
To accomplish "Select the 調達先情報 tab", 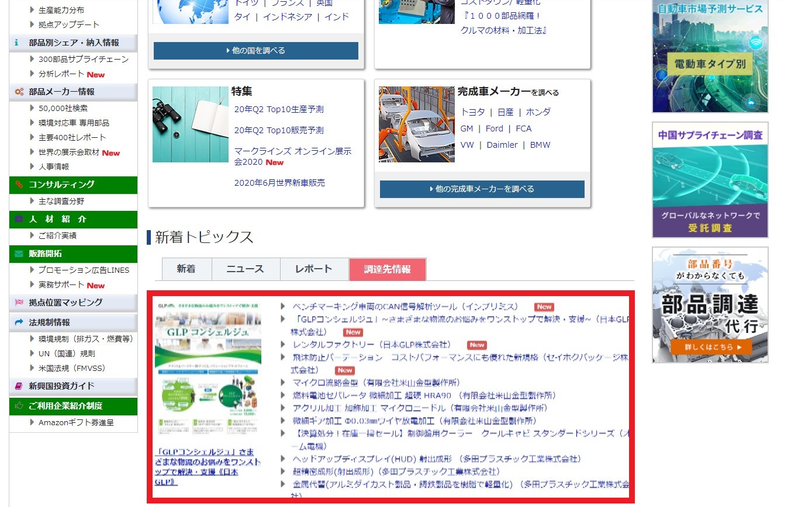I will pos(388,269).
